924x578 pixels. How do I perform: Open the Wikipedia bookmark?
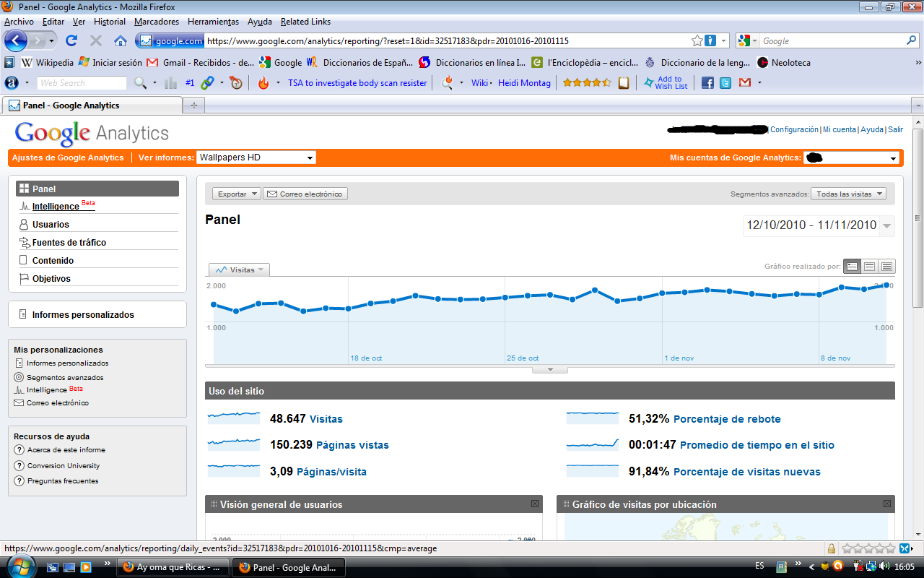[x=47, y=62]
